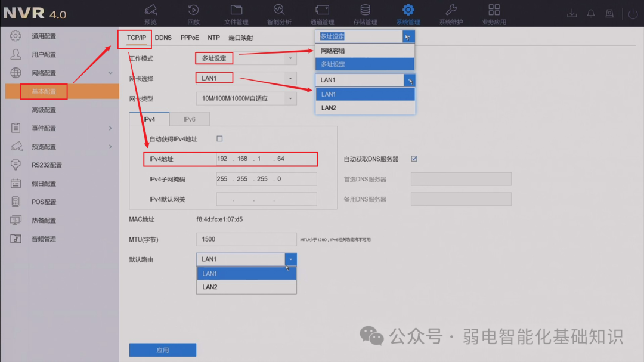
Task: Open the 存储管理 storage icon
Action: point(365,10)
